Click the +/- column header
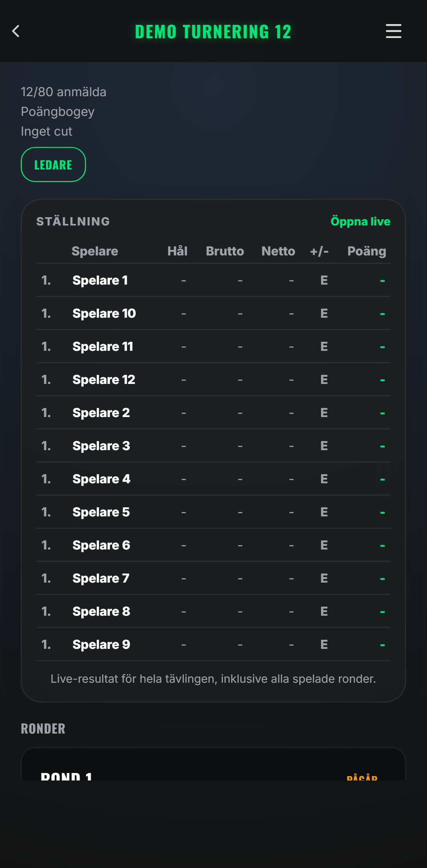The image size is (427, 868). coord(319,251)
